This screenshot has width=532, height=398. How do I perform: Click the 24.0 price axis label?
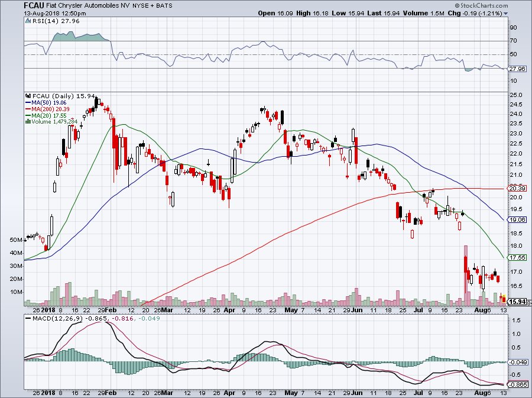click(515, 114)
